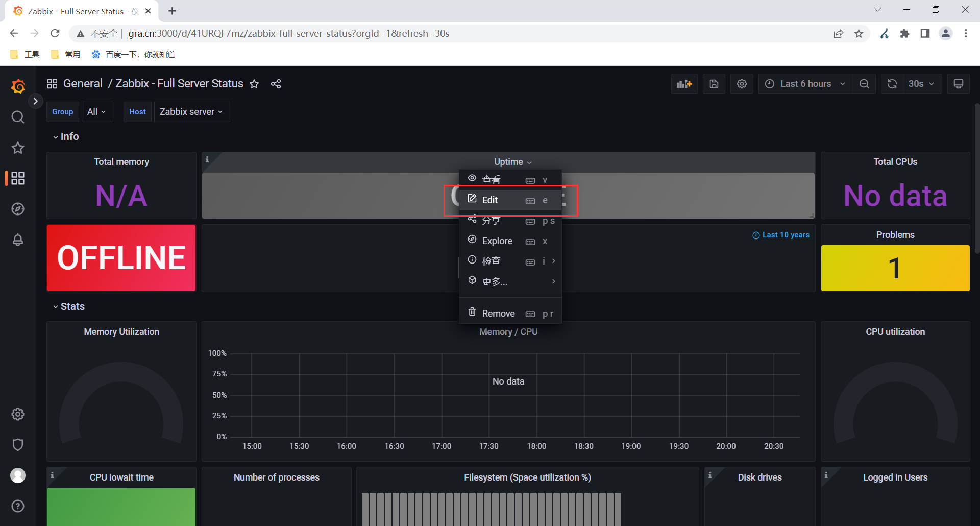
Task: Open Starred dashboards in the sidebar
Action: pos(18,148)
